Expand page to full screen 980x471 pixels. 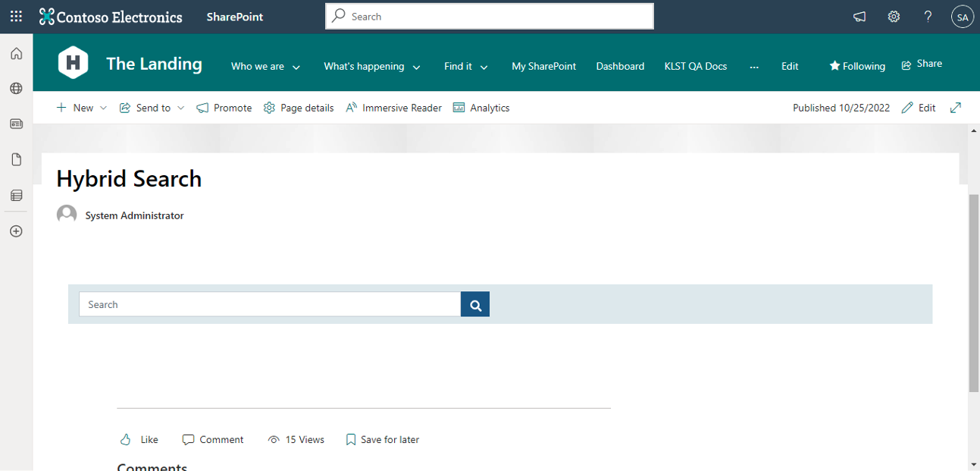[x=956, y=108]
